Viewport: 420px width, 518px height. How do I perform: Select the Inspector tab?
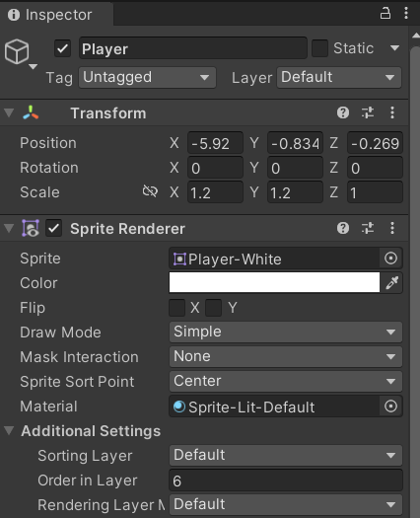click(51, 15)
